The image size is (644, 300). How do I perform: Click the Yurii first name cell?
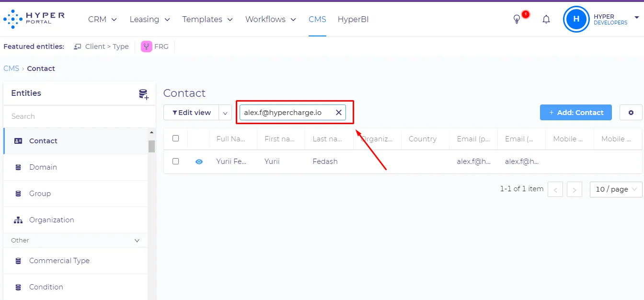tap(272, 162)
